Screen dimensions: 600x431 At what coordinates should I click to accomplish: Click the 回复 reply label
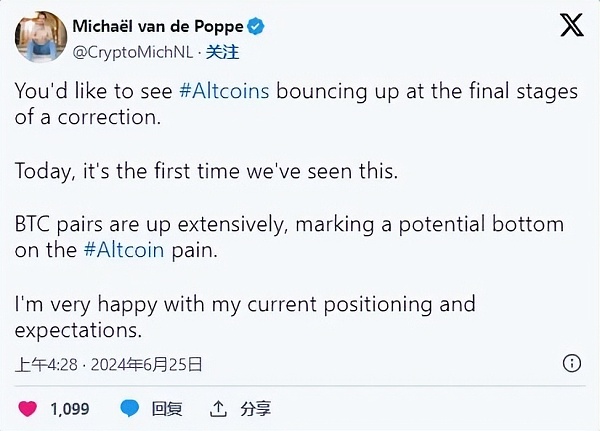click(x=166, y=408)
